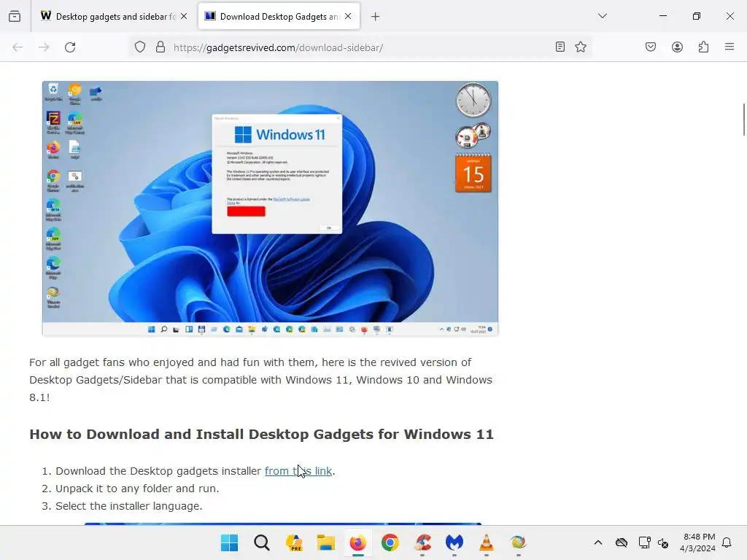The height and width of the screenshot is (560, 747).
Task: Open the muted volume tray icon
Action: click(663, 542)
